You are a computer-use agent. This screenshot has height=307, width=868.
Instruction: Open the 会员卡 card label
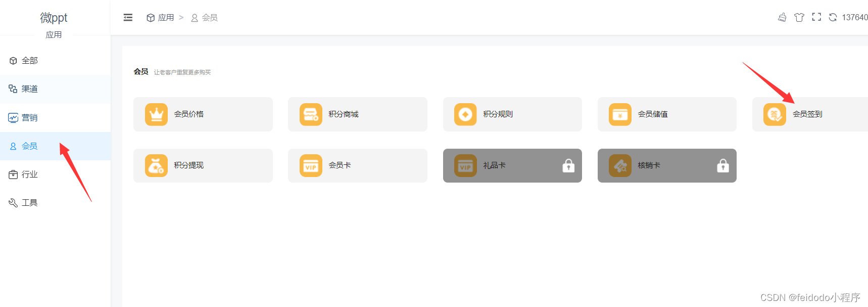[x=340, y=165]
